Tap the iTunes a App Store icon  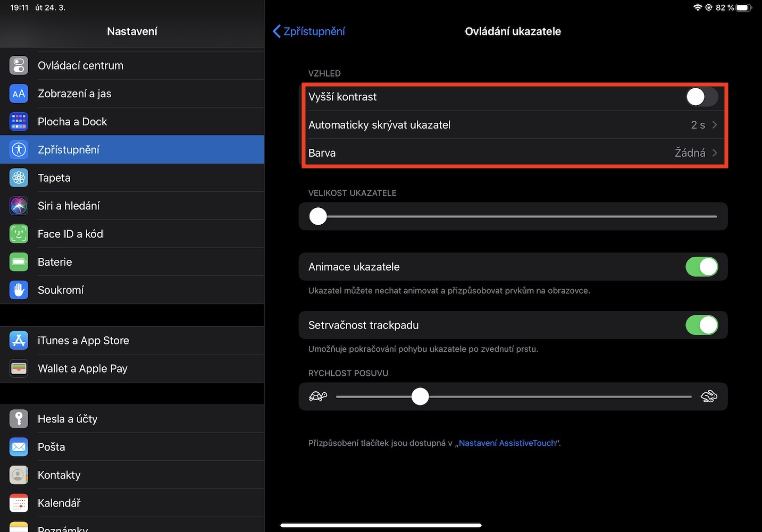tap(19, 341)
